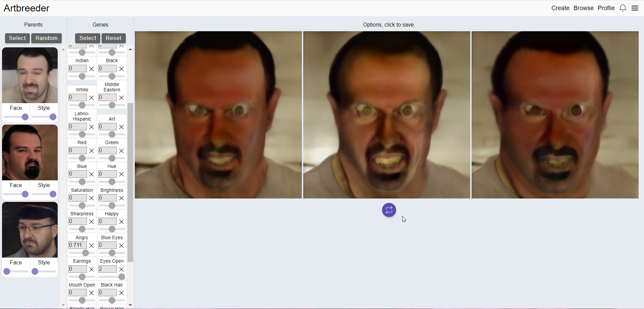Screen dimensions: 644x309
Task: Open the Browse page
Action: (584, 8)
